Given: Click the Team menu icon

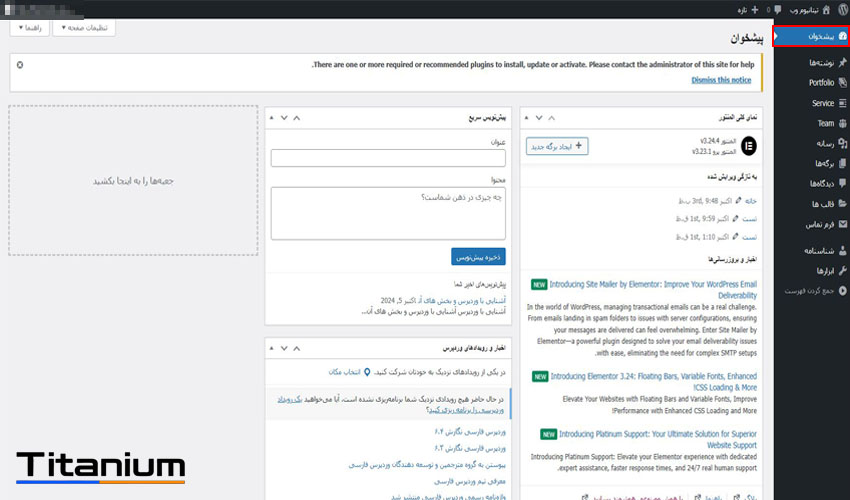Looking at the screenshot, I should click(x=842, y=123).
